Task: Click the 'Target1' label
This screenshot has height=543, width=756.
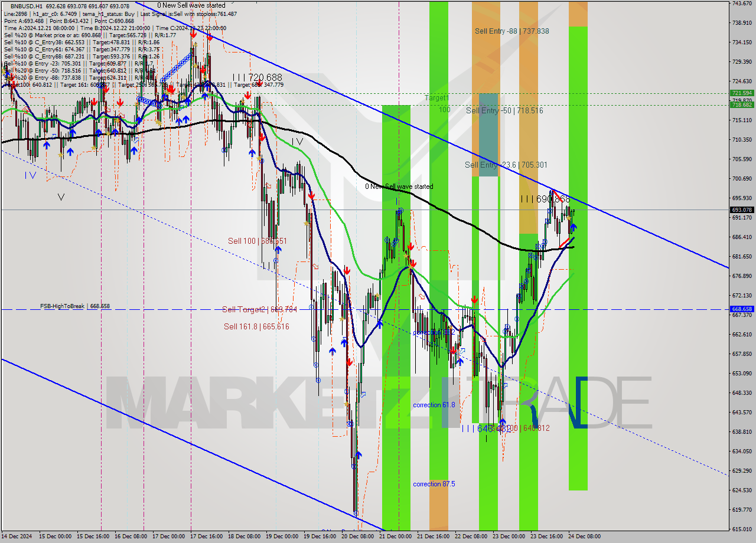Action: (437, 98)
